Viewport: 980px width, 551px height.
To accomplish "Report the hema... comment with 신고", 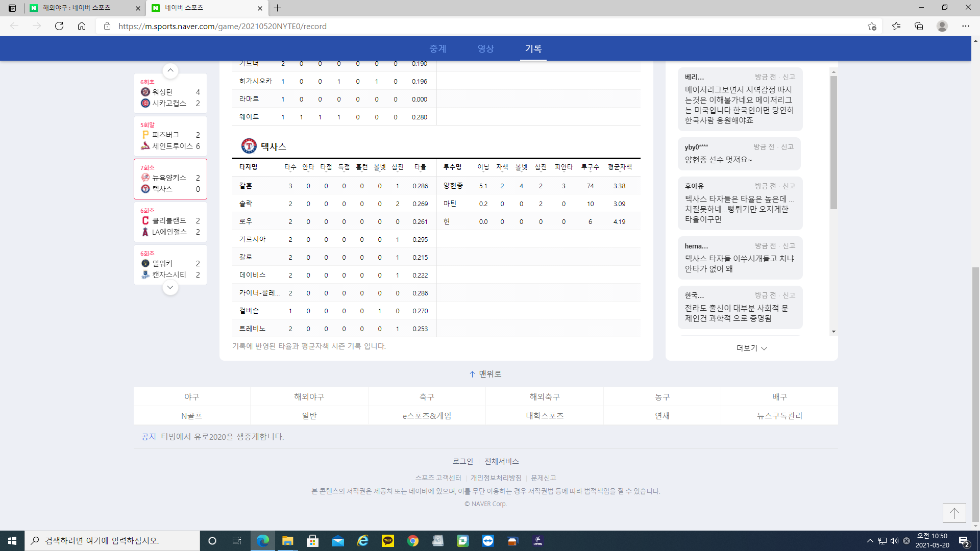I will click(789, 246).
